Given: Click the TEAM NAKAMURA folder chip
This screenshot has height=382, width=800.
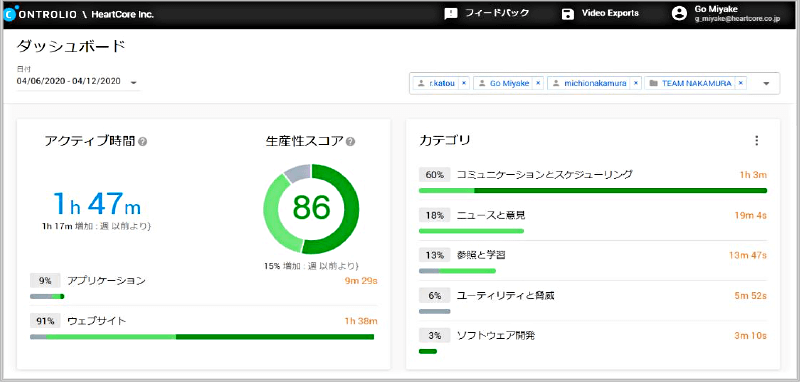Looking at the screenshot, I should click(x=696, y=83).
